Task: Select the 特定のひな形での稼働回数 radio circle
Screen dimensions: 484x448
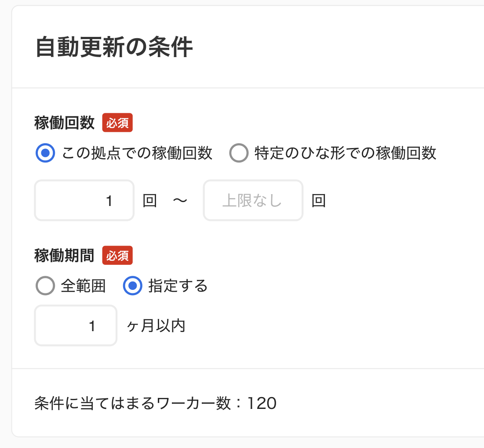Action: click(x=239, y=153)
